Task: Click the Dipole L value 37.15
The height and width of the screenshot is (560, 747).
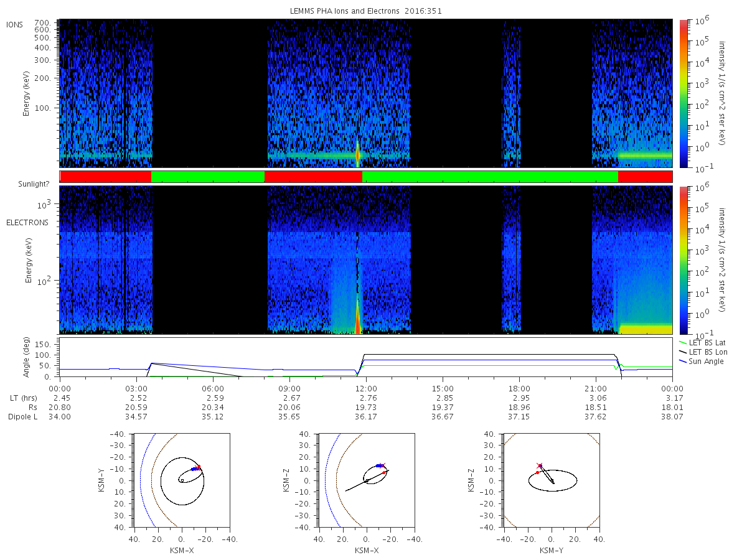Action: click(519, 417)
